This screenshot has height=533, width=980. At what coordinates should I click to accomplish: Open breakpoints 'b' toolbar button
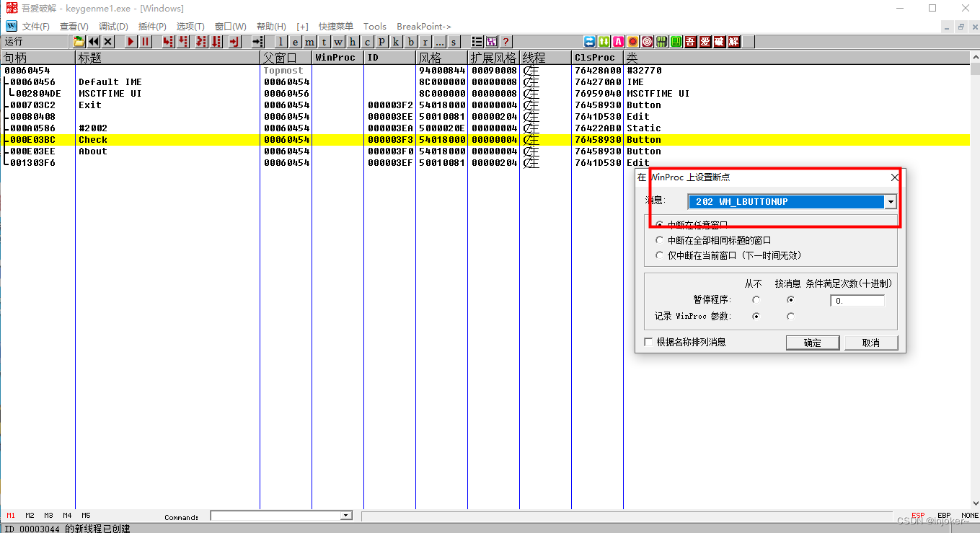(x=410, y=42)
